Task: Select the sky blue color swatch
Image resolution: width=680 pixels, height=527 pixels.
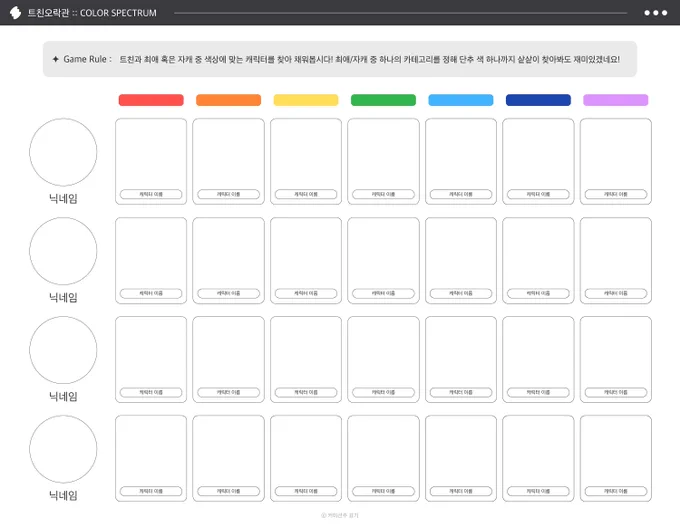Action: (461, 100)
